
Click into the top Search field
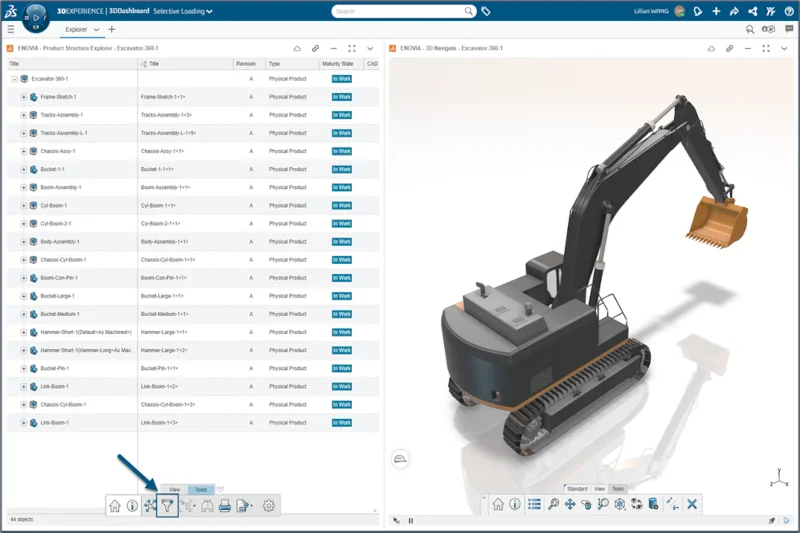pyautogui.click(x=400, y=12)
